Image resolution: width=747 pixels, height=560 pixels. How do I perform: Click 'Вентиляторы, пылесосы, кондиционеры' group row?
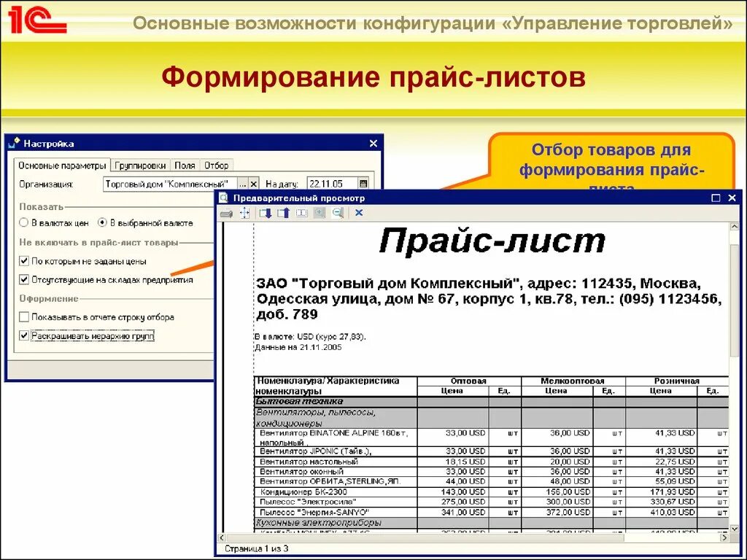click(491, 418)
